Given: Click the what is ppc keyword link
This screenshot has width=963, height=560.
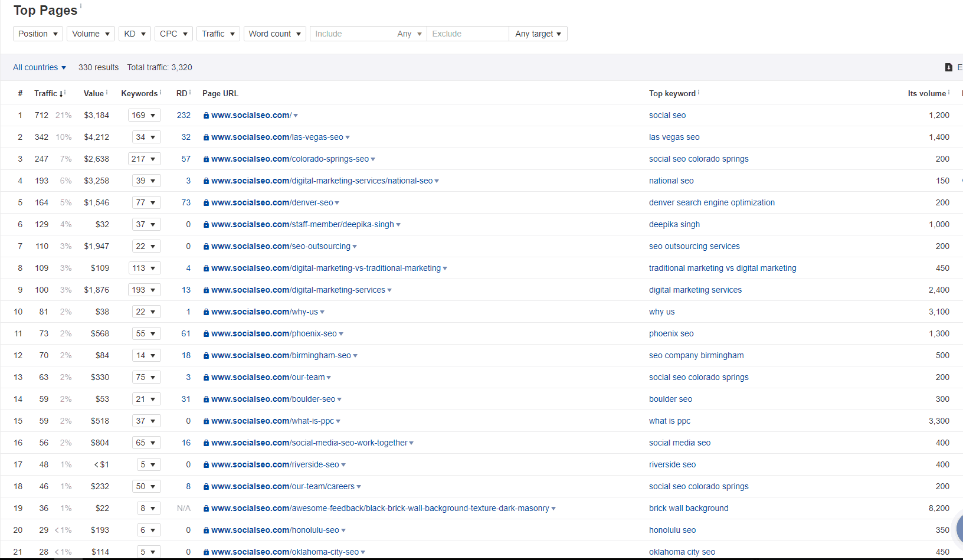Looking at the screenshot, I should (669, 421).
